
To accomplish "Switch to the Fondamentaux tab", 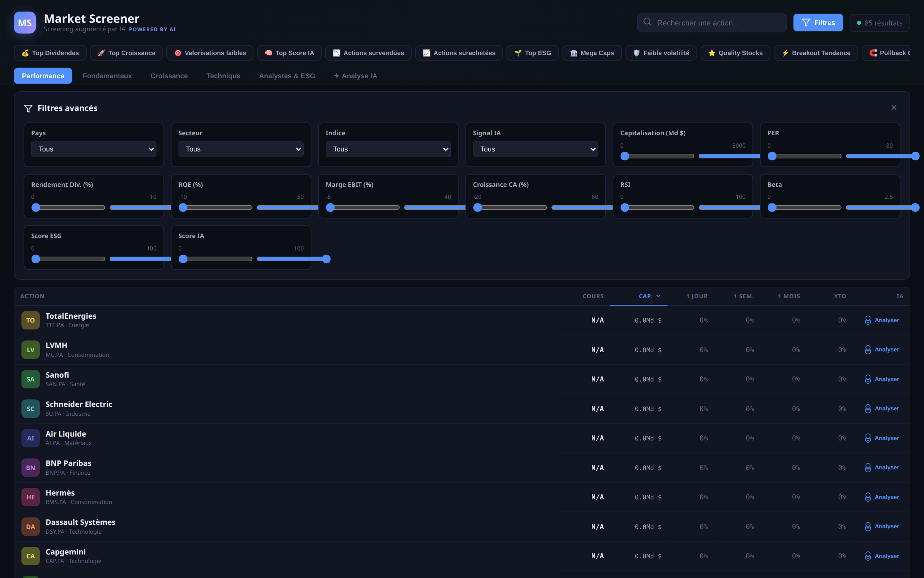I will (107, 76).
